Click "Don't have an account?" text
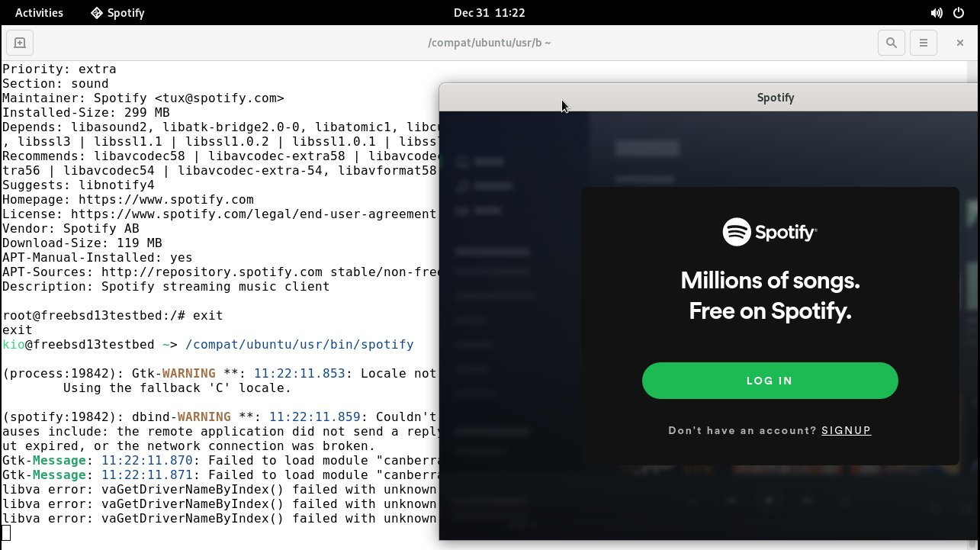 pyautogui.click(x=742, y=430)
